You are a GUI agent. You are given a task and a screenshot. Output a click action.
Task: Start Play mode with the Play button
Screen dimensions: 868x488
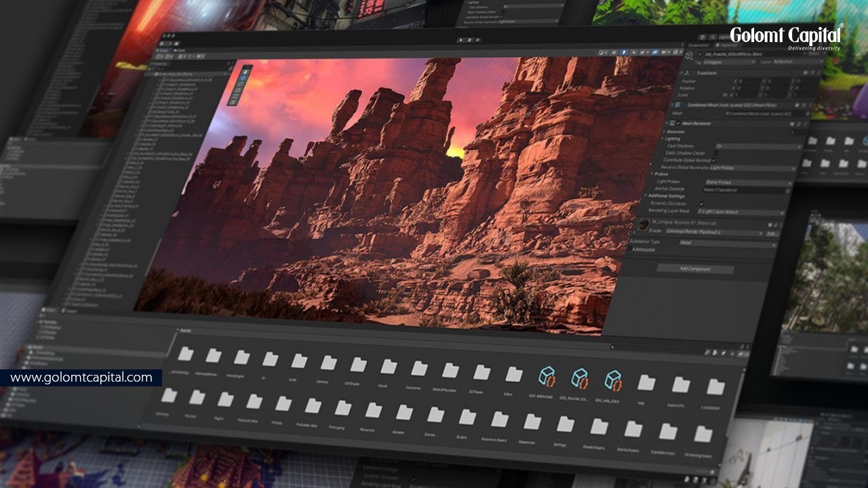point(461,40)
